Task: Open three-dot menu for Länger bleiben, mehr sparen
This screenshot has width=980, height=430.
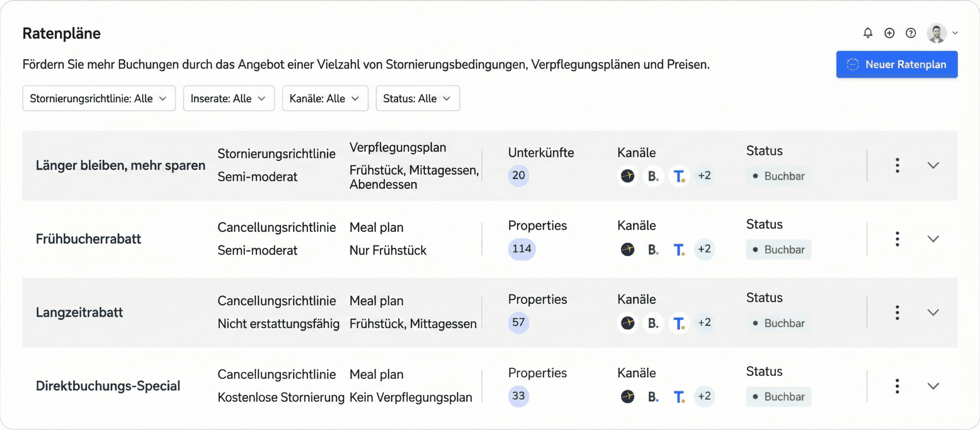Action: pos(897,165)
